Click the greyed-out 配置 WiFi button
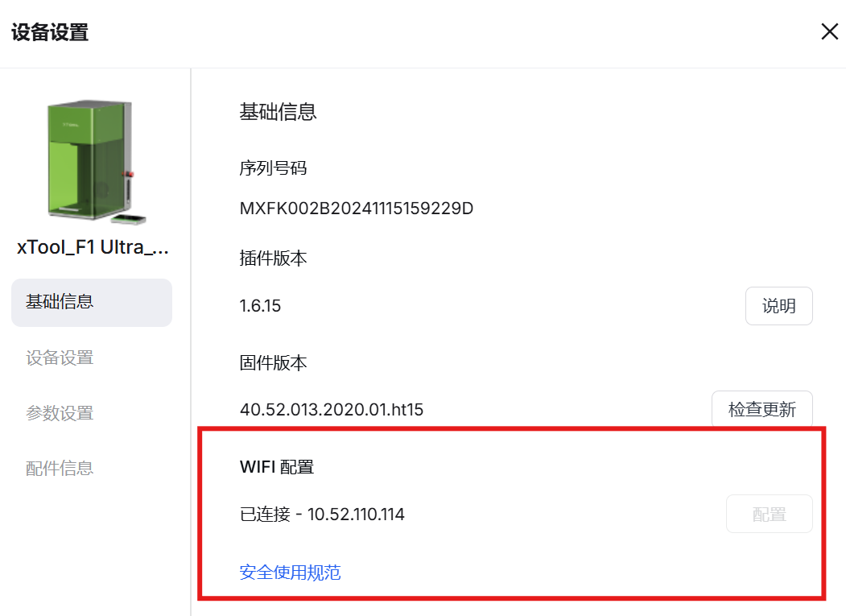This screenshot has height=616, width=846. [769, 514]
